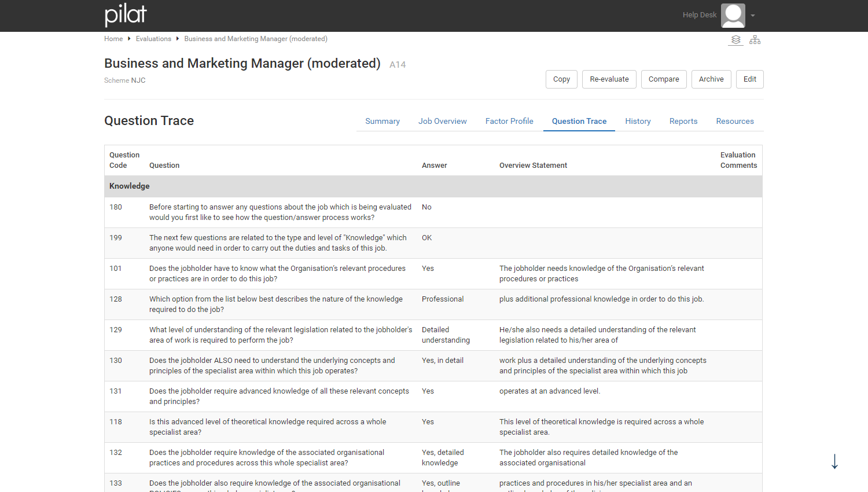Screen dimensions: 868x492
Task: Select question code 130
Action: 116,361
